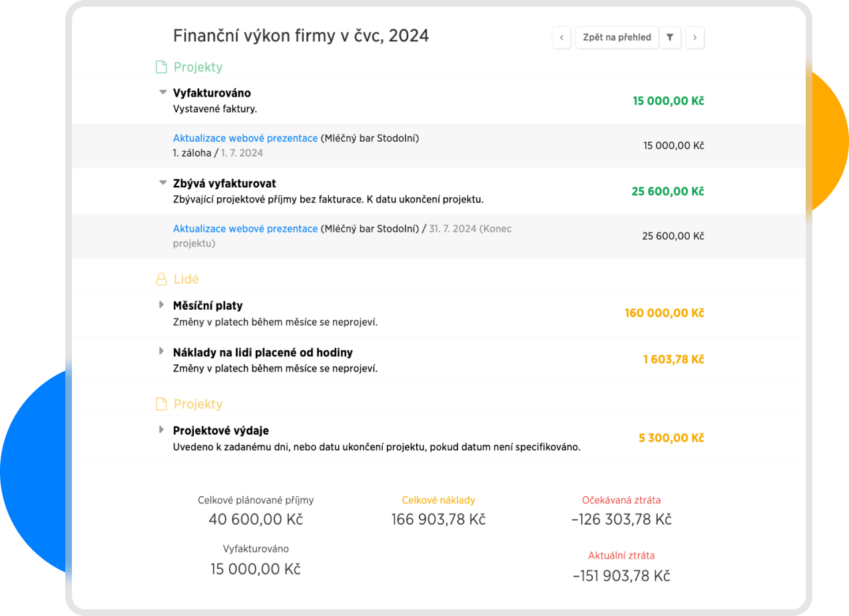This screenshot has height=616, width=849.
Task: Go to the previous month with left arrow
Action: [561, 38]
